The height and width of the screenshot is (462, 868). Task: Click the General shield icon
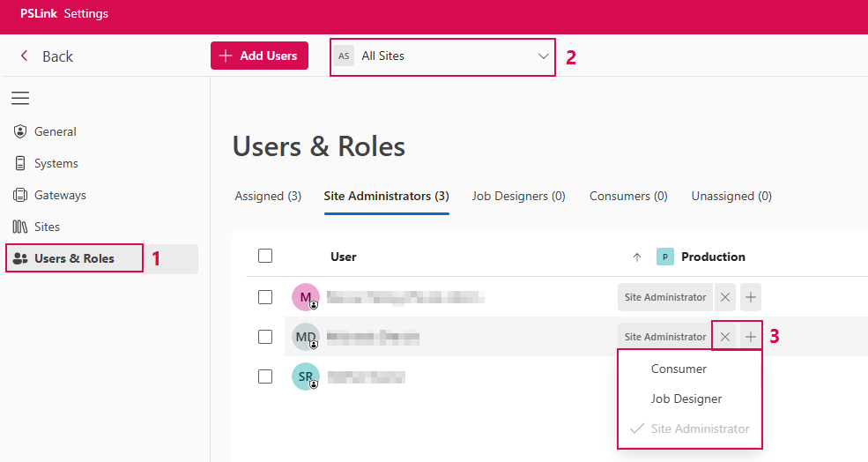tap(20, 131)
